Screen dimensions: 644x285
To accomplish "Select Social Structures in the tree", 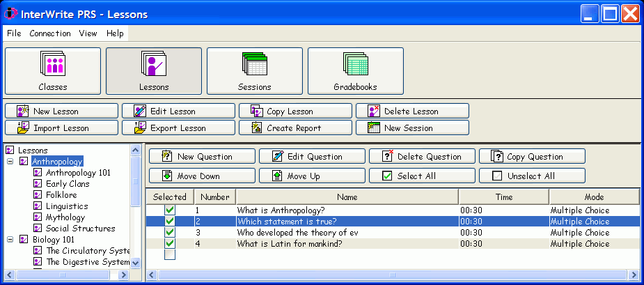I will pyautogui.click(x=81, y=229).
